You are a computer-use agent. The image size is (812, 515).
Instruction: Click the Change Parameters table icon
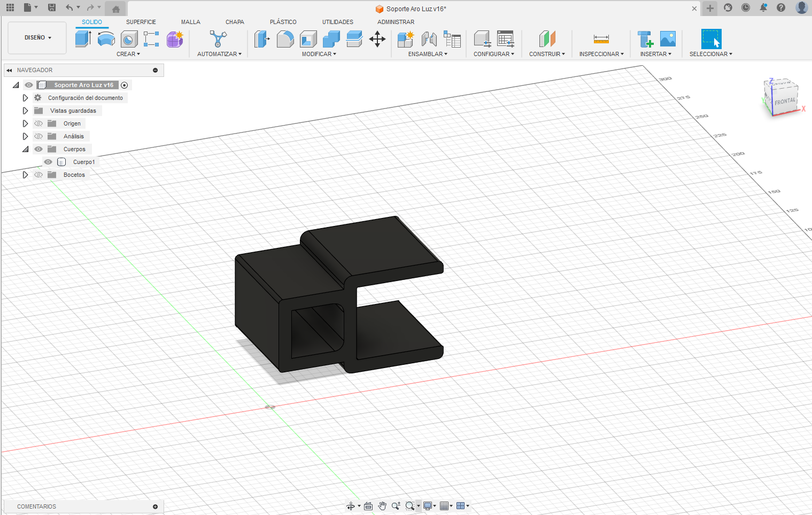[x=505, y=38]
